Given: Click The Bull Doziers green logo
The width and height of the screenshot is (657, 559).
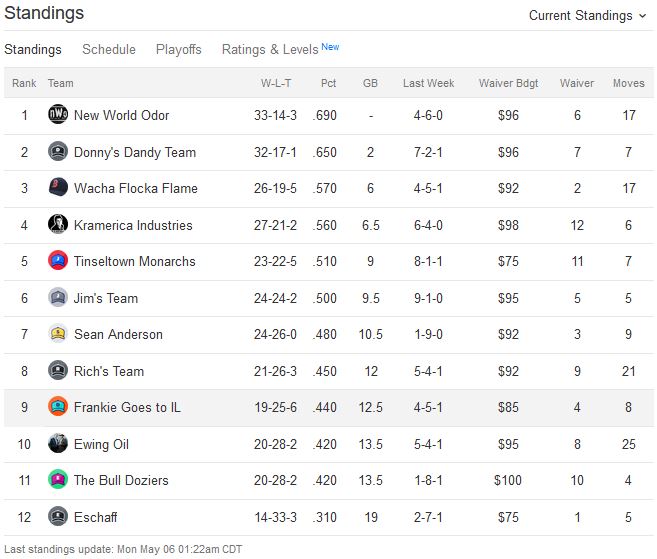Looking at the screenshot, I should (58, 479).
